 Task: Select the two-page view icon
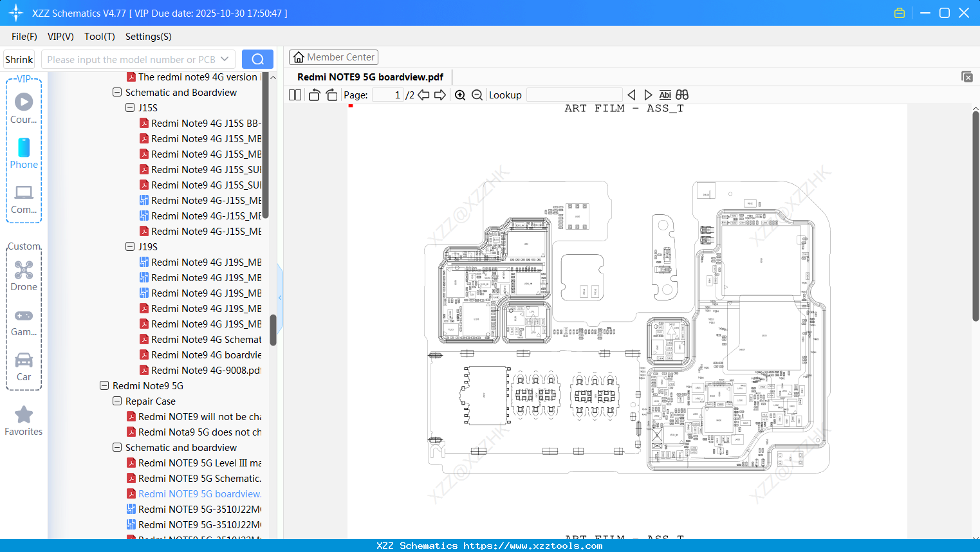(x=294, y=94)
